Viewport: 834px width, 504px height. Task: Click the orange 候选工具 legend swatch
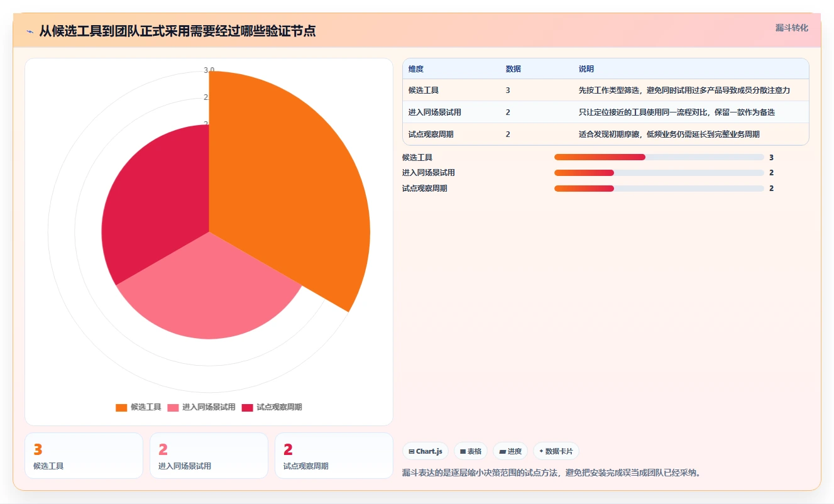(x=121, y=407)
